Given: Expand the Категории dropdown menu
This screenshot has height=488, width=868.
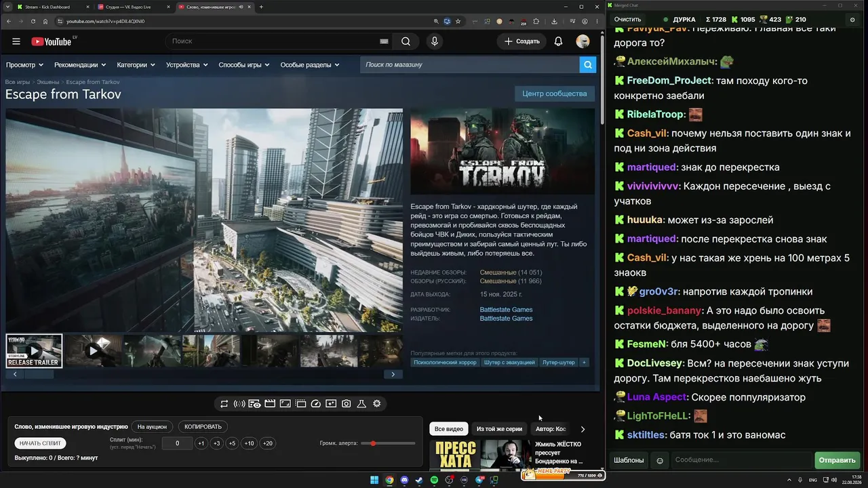Looking at the screenshot, I should point(136,65).
